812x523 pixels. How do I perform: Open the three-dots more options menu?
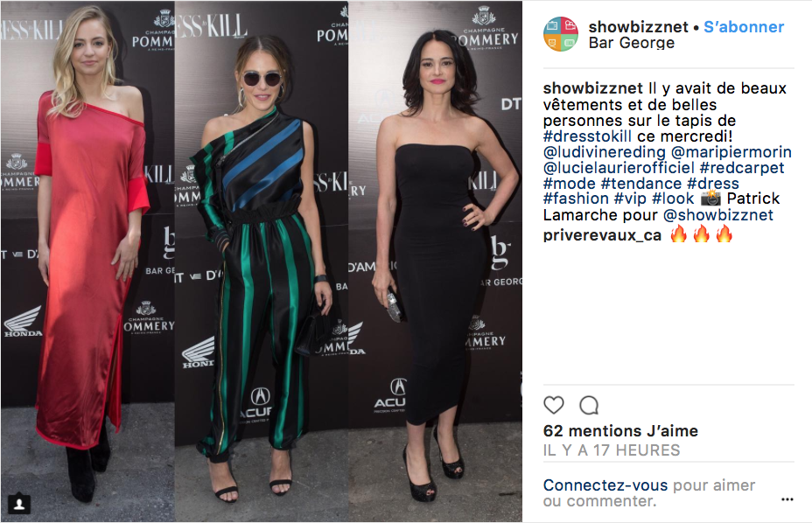(787, 499)
